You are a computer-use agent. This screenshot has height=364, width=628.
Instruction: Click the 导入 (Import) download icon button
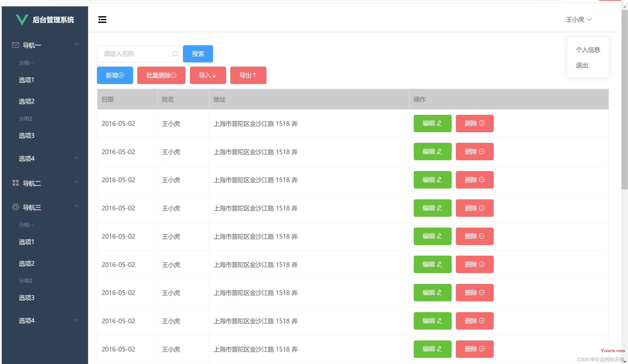click(207, 75)
